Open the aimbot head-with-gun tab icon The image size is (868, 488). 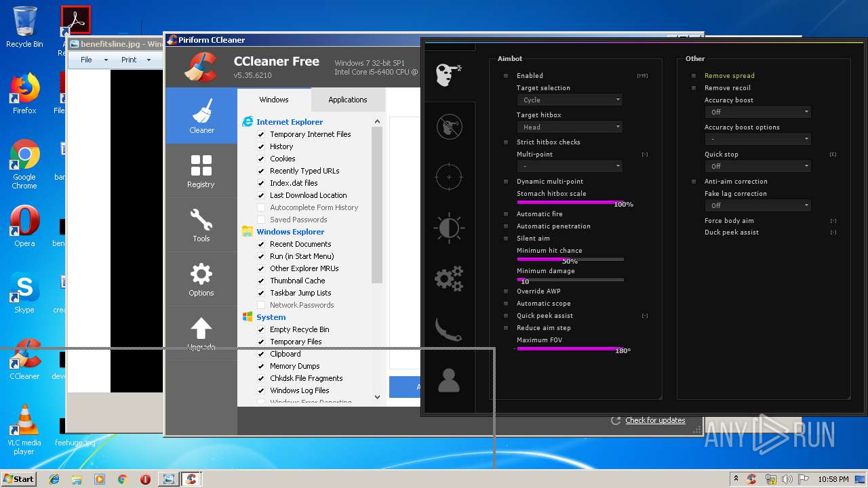449,75
